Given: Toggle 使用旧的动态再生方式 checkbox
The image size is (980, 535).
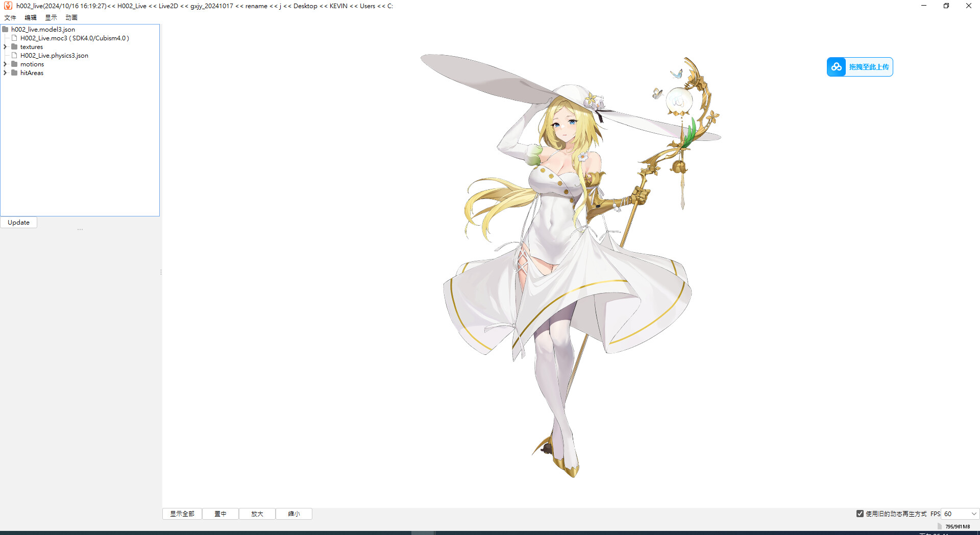Looking at the screenshot, I should coord(860,514).
